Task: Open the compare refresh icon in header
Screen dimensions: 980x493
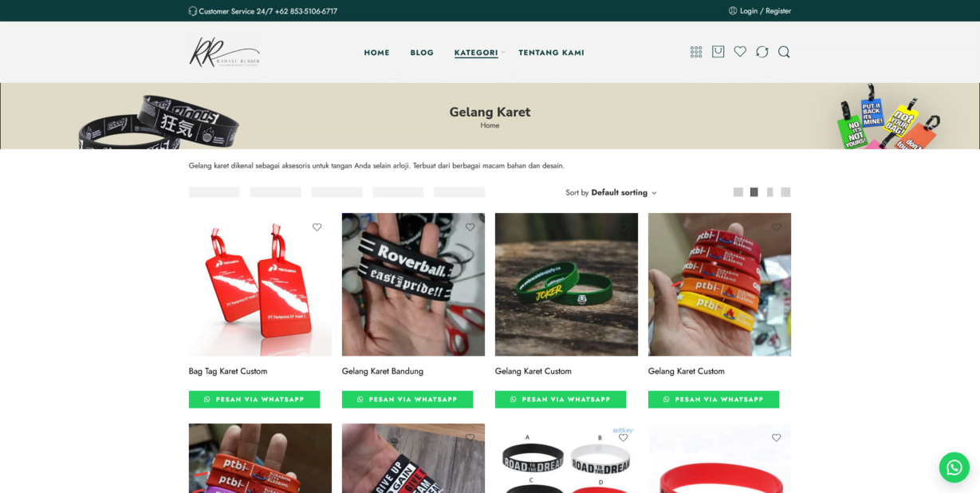Action: [762, 52]
